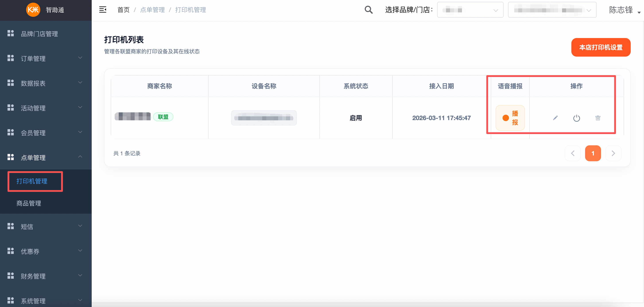644x307 pixels.
Task: Click the 订单管理 grid icon
Action: coord(10,58)
